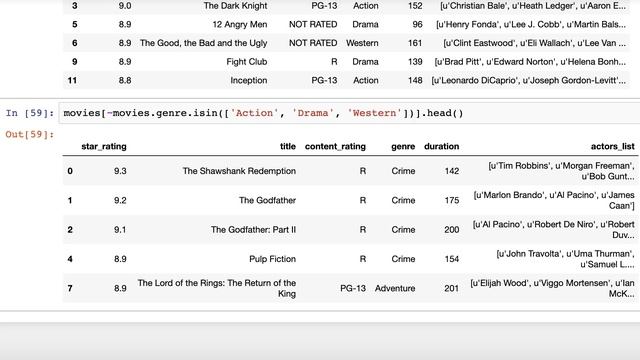Click the genre column header
Screen dimensions: 640x360
click(403, 147)
